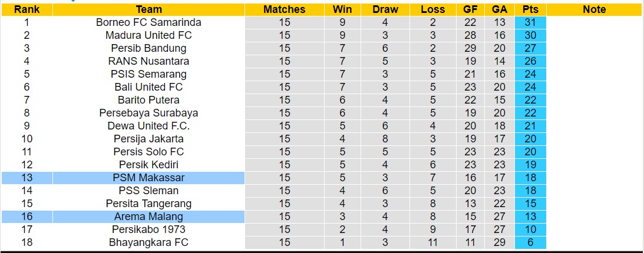
Task: Select the highlighted rank 13 cell
Action: click(27, 178)
